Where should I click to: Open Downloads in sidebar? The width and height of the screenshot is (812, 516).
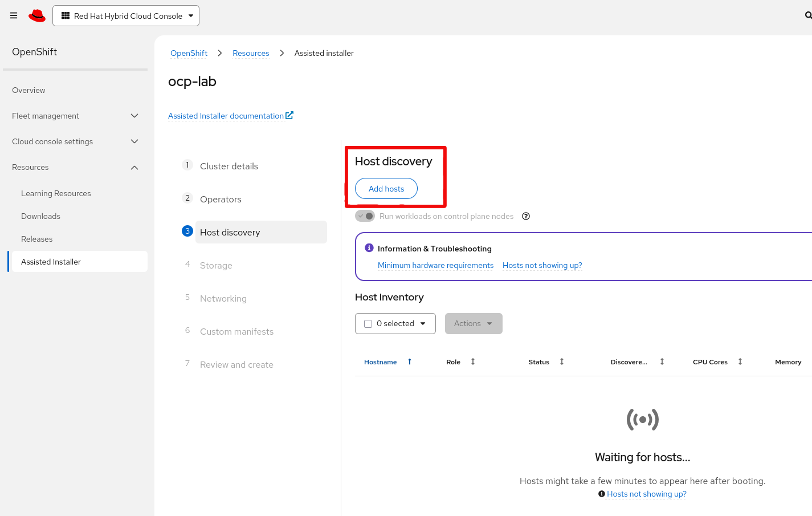click(40, 216)
